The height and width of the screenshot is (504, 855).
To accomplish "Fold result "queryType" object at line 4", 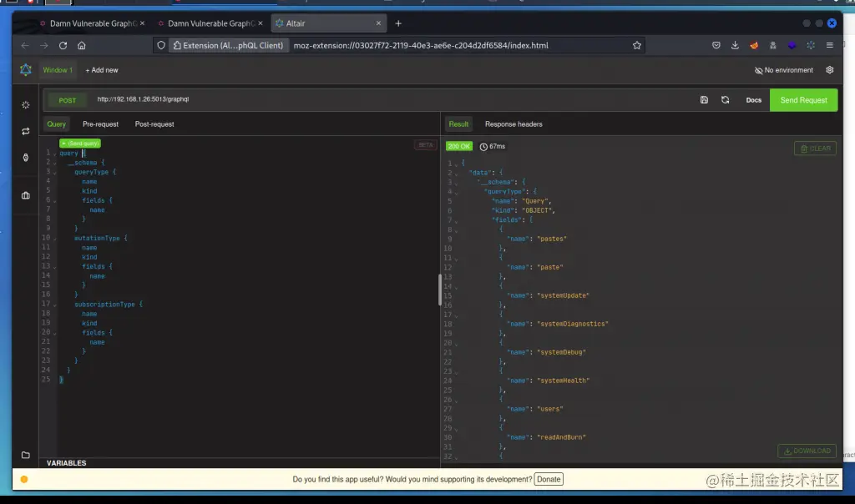I will point(457,192).
